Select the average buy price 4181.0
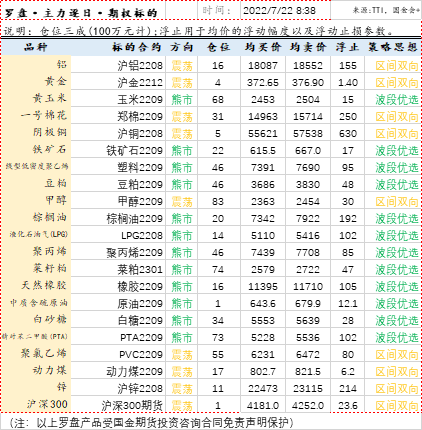 (263, 406)
